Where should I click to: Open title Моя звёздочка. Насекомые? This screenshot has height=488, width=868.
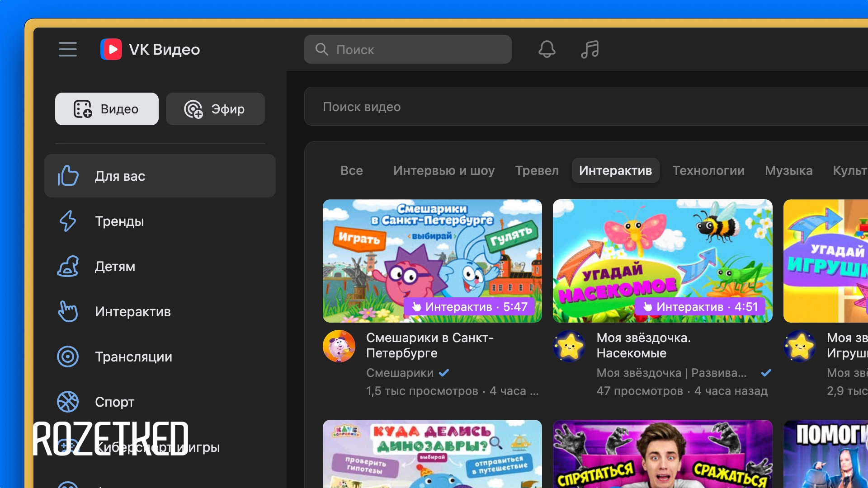[x=644, y=345]
